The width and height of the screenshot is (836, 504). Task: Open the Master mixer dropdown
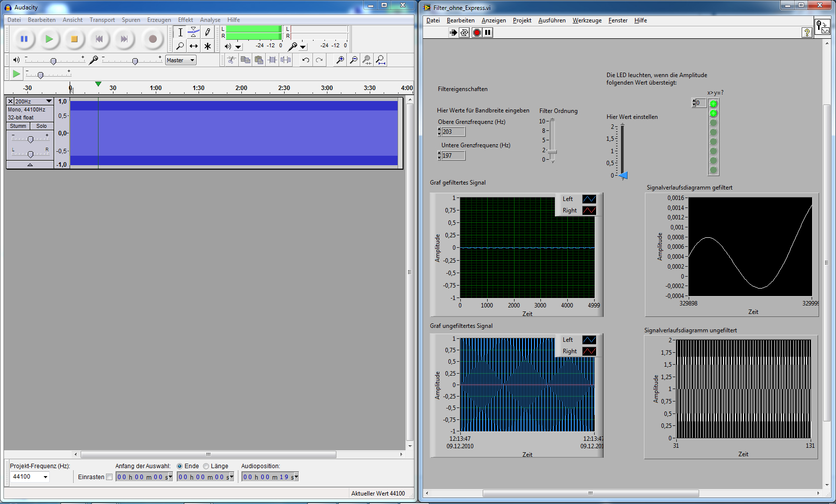coord(181,60)
